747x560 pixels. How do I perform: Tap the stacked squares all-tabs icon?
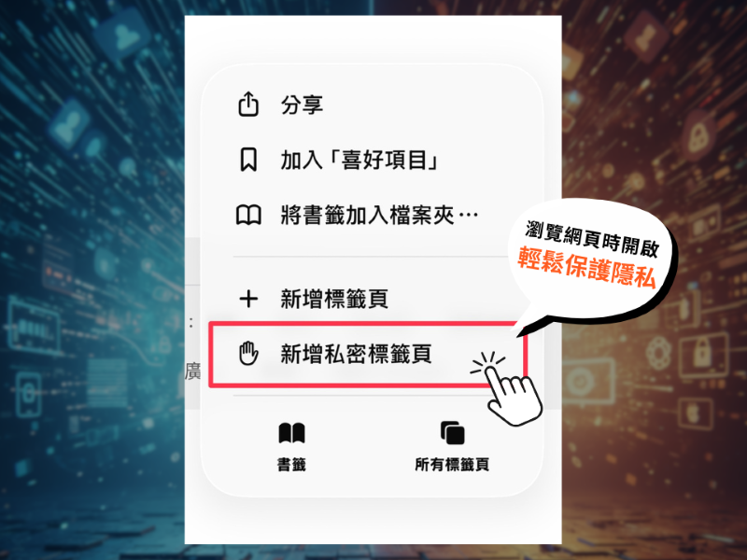(x=452, y=432)
